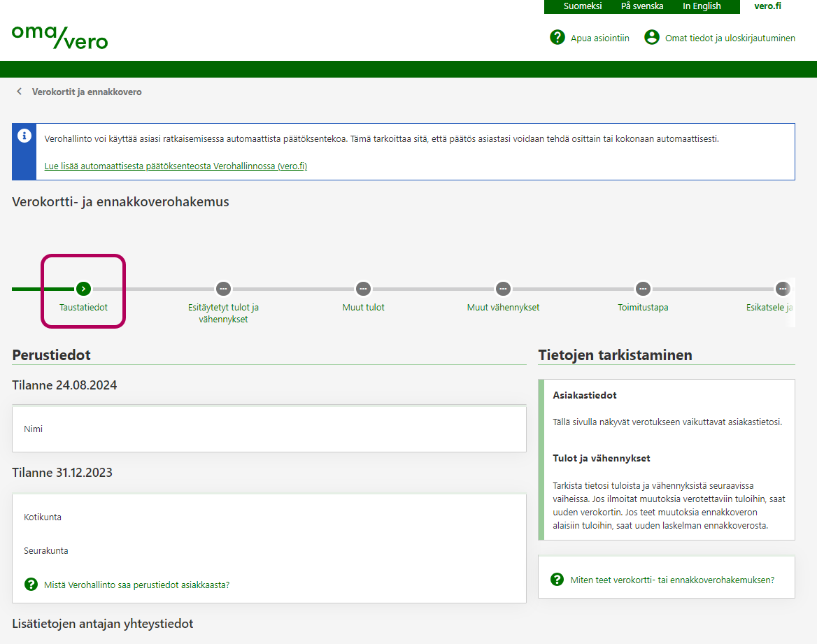Click the user profile icon in header

pos(652,38)
